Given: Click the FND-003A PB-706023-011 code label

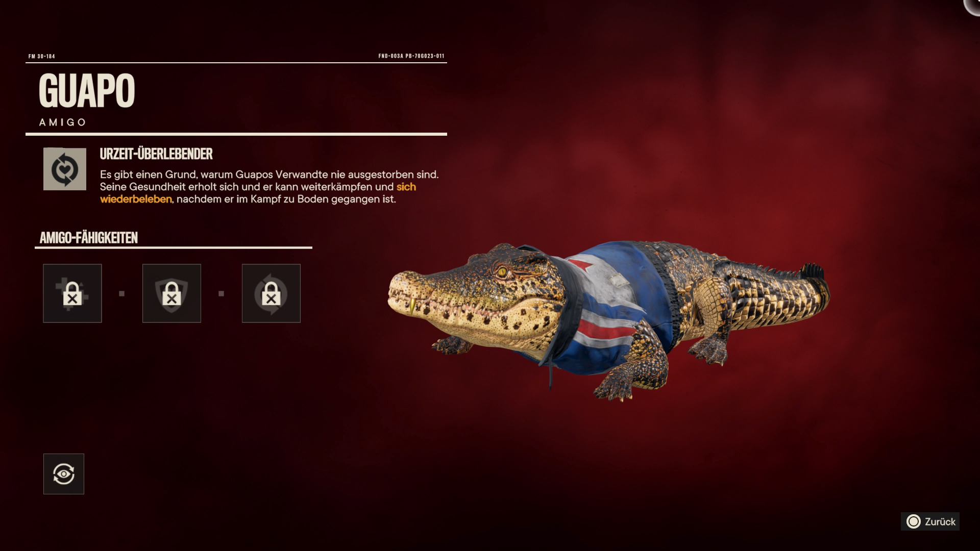Looking at the screenshot, I should [411, 56].
